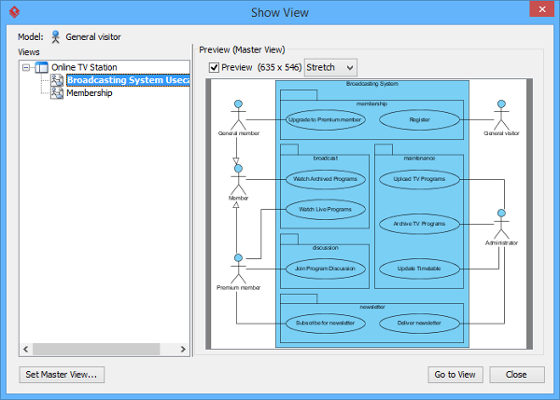560x400 pixels.
Task: Click the right arrow of the Views scrollbar
Action: tap(183, 349)
